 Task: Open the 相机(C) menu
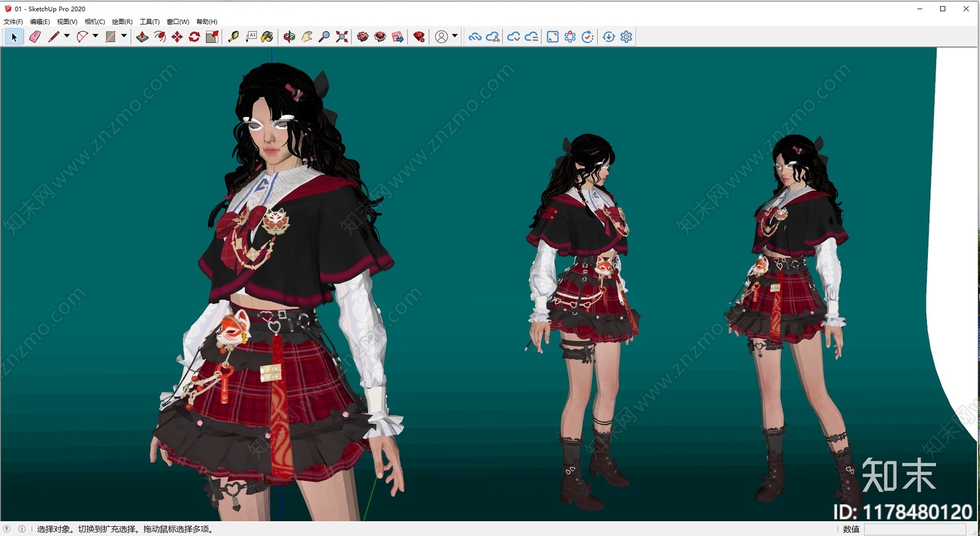pos(94,21)
